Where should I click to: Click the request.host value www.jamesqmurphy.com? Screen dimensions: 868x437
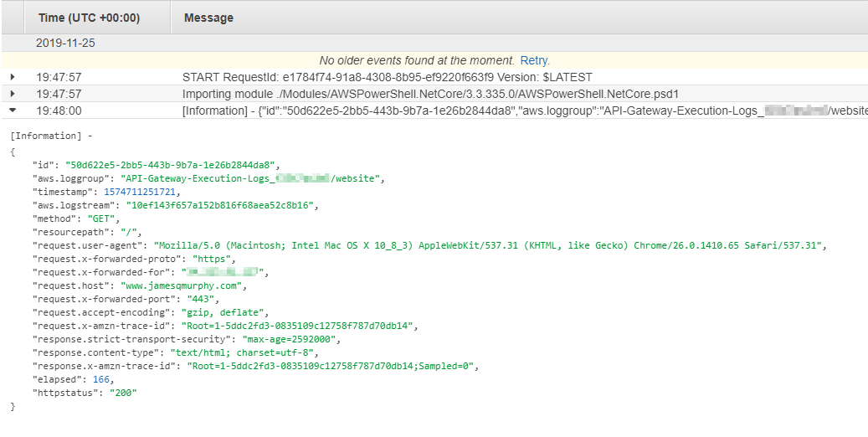point(181,285)
